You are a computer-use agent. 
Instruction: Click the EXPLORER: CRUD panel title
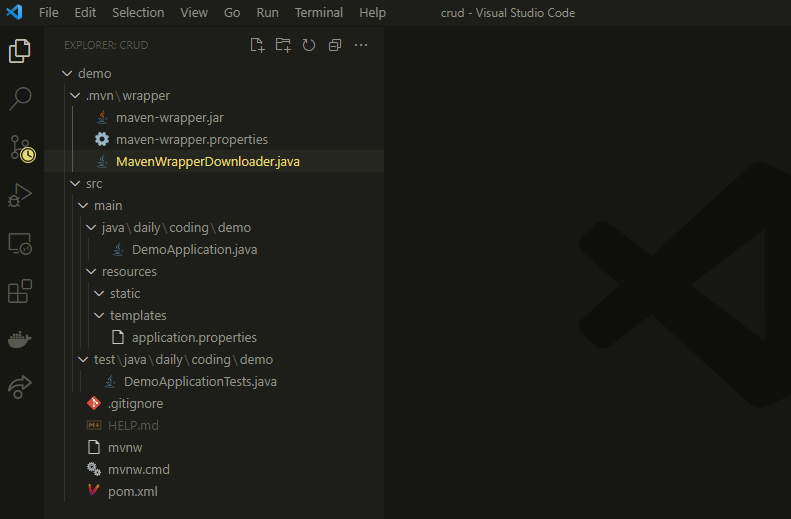point(106,45)
